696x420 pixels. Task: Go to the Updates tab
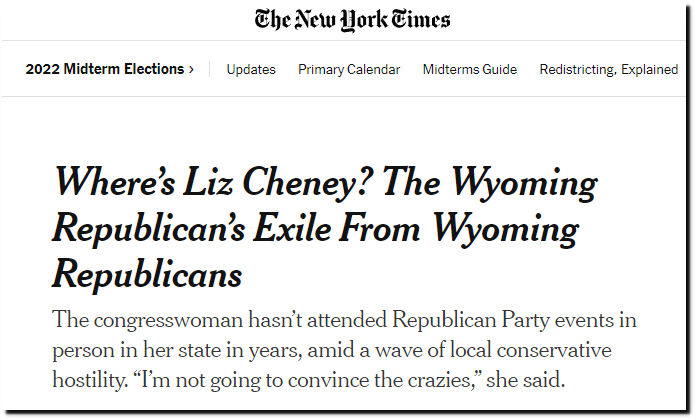tap(251, 70)
